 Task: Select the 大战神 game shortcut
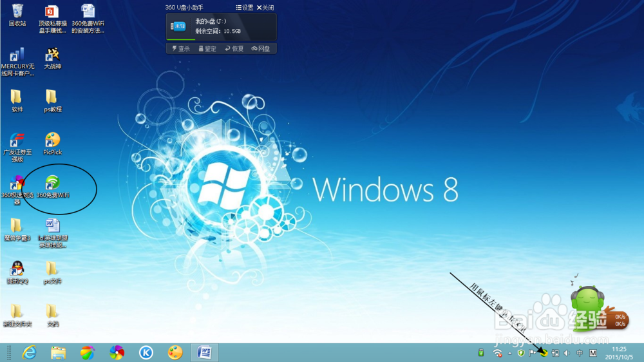tap(53, 59)
